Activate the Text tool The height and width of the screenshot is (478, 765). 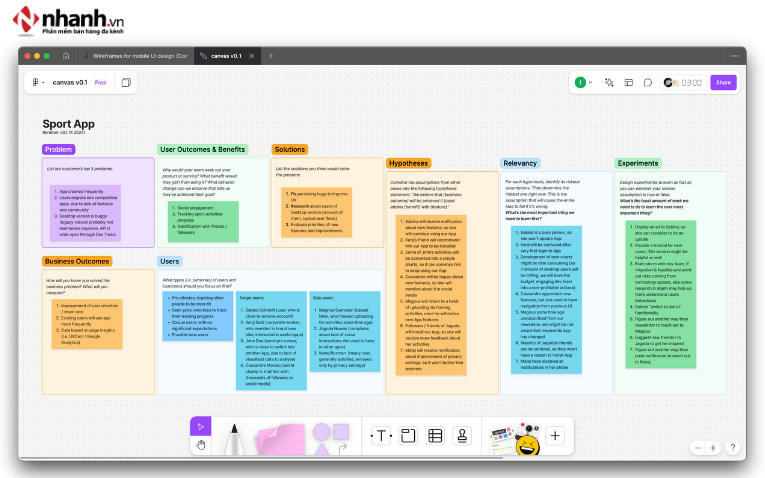click(382, 435)
